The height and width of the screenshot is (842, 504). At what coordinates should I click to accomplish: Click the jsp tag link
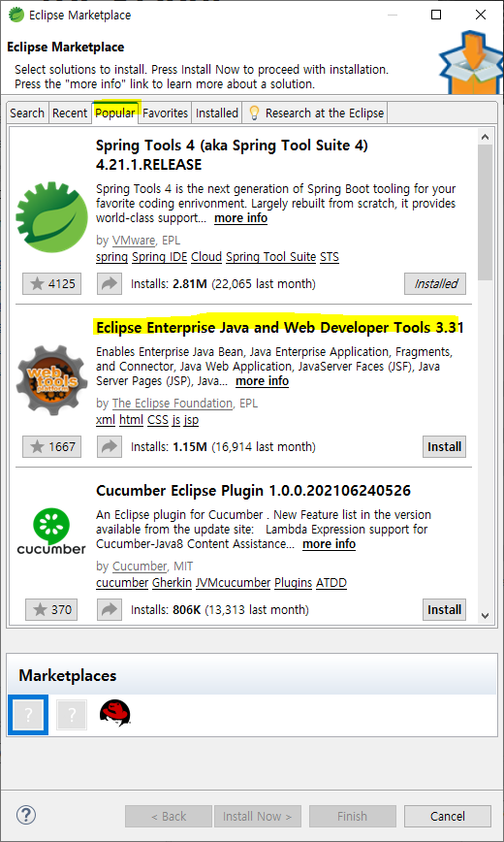tap(191, 420)
